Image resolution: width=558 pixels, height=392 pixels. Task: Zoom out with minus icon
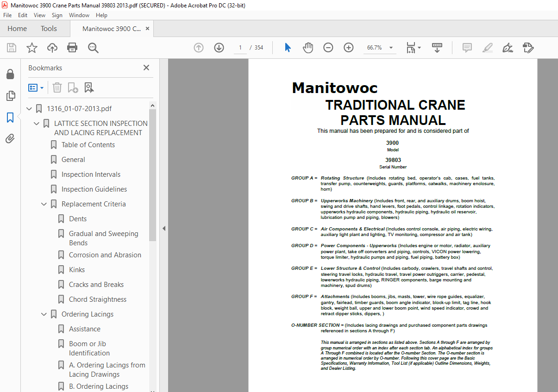click(x=328, y=48)
